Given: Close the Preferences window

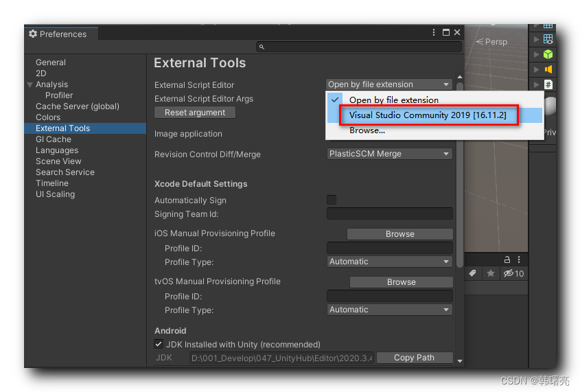Looking at the screenshot, I should (x=457, y=32).
